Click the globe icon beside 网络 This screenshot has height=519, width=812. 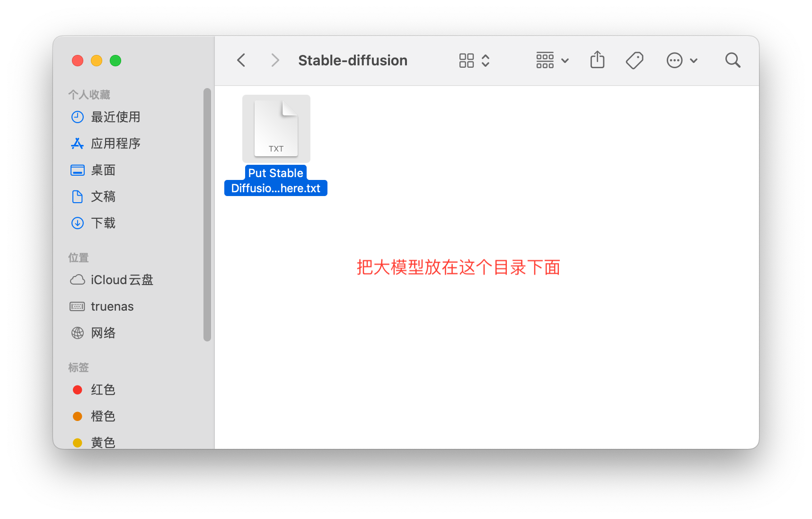tap(77, 333)
